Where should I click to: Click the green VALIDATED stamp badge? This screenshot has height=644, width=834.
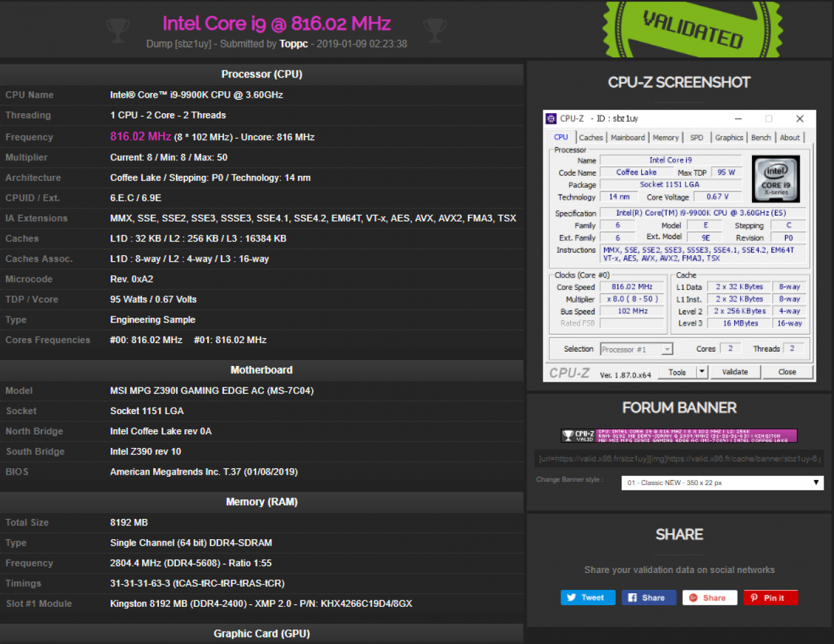tap(693, 29)
